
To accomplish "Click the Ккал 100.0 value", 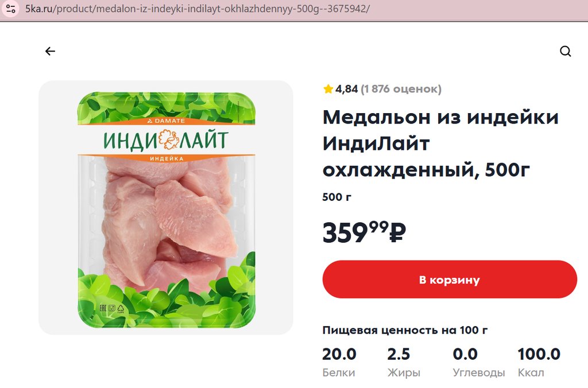I will pos(539,354).
